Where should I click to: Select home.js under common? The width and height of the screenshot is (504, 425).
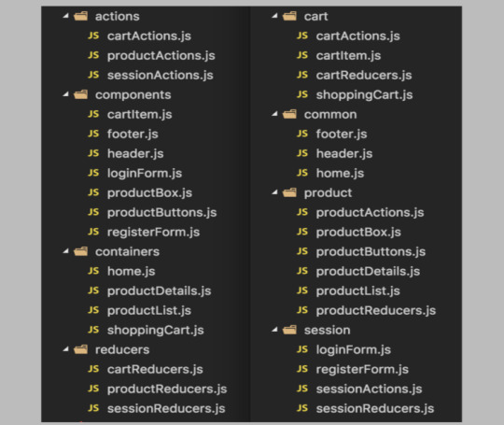340,173
